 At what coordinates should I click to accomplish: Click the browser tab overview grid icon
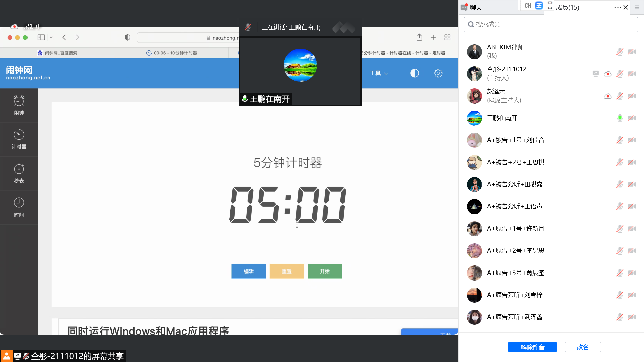(x=447, y=37)
